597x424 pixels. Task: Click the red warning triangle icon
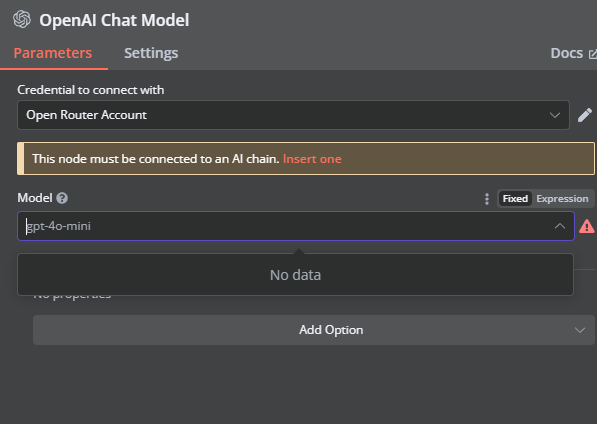(x=587, y=226)
